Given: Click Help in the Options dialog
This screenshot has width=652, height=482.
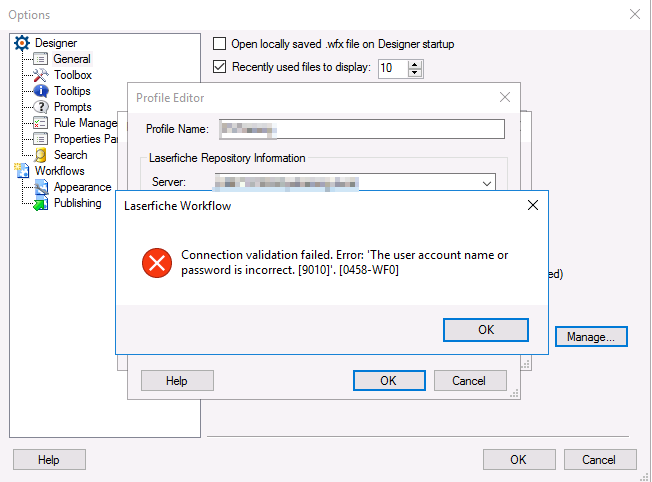Looking at the screenshot, I should click(49, 460).
